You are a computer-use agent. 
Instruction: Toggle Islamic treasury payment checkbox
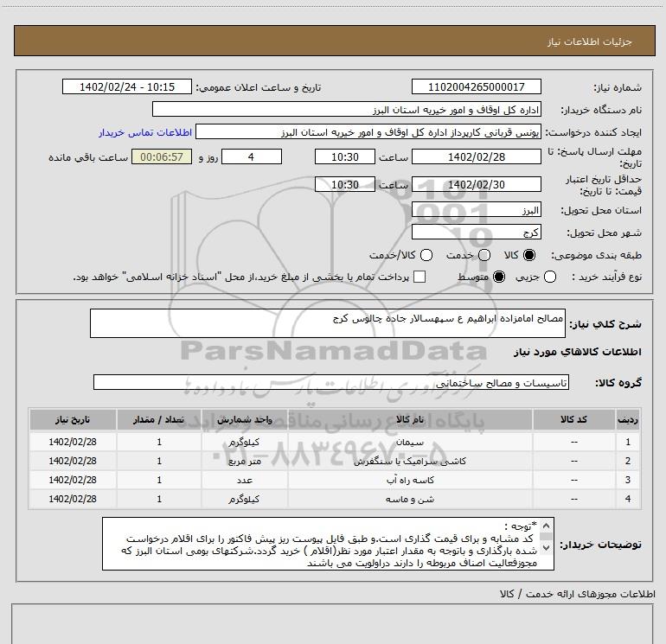pos(419,277)
